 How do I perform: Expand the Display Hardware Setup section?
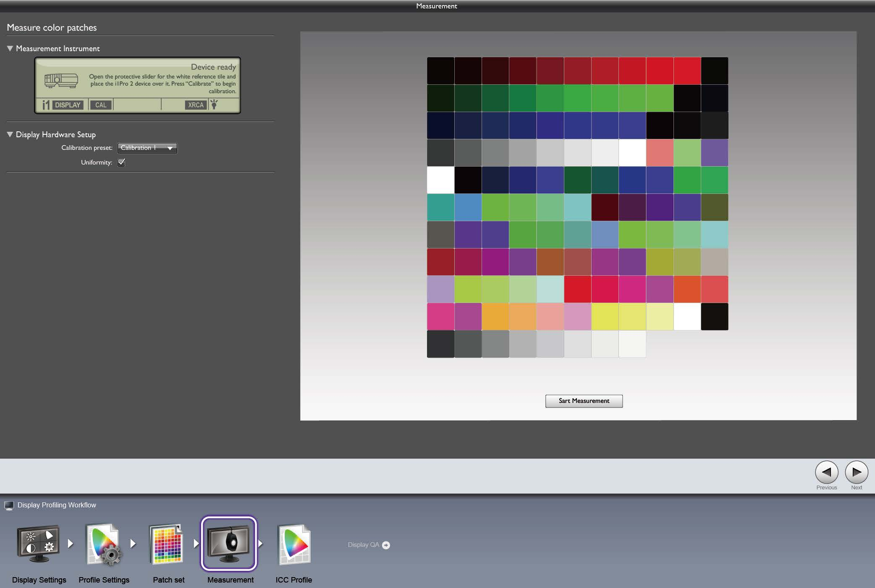(10, 135)
